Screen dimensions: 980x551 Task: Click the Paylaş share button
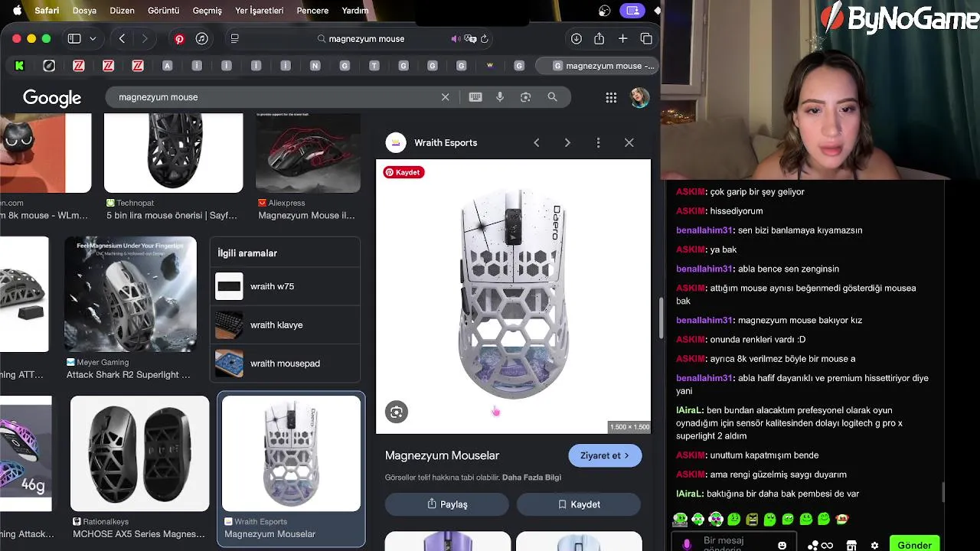pyautogui.click(x=447, y=504)
